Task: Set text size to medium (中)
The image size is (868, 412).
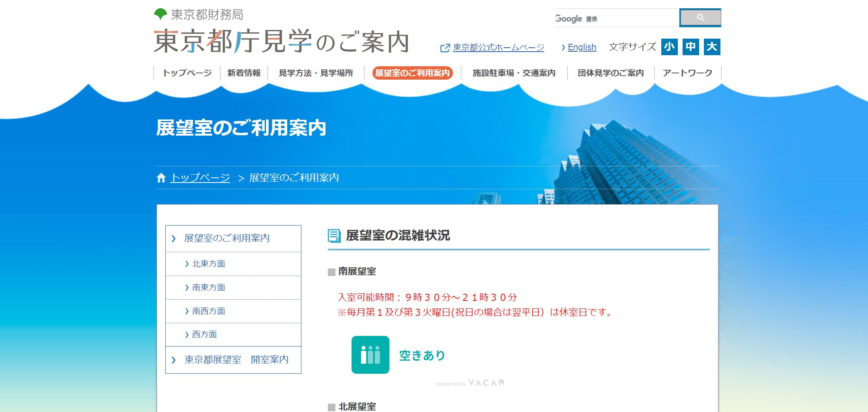Action: [690, 47]
